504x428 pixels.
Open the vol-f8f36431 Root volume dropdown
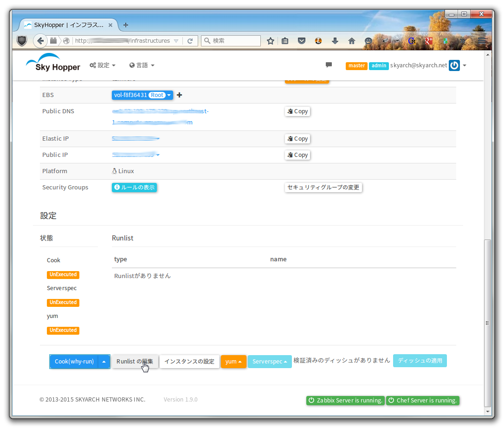(142, 95)
